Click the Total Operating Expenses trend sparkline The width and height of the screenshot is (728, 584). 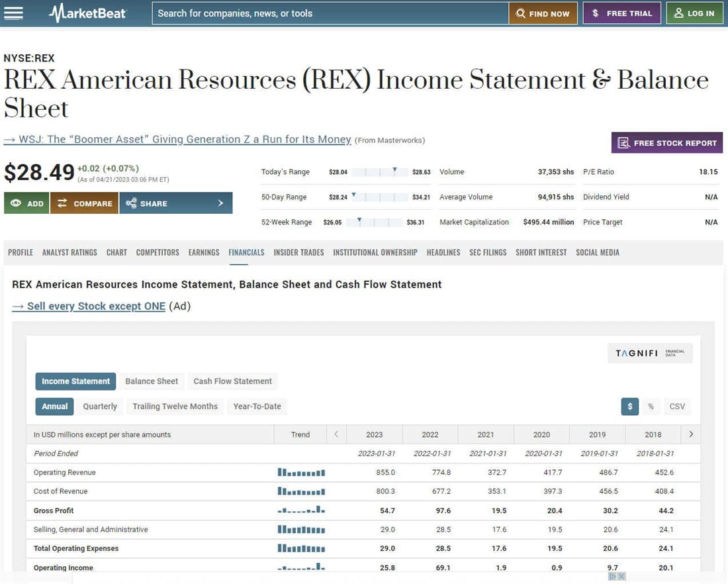pyautogui.click(x=301, y=548)
